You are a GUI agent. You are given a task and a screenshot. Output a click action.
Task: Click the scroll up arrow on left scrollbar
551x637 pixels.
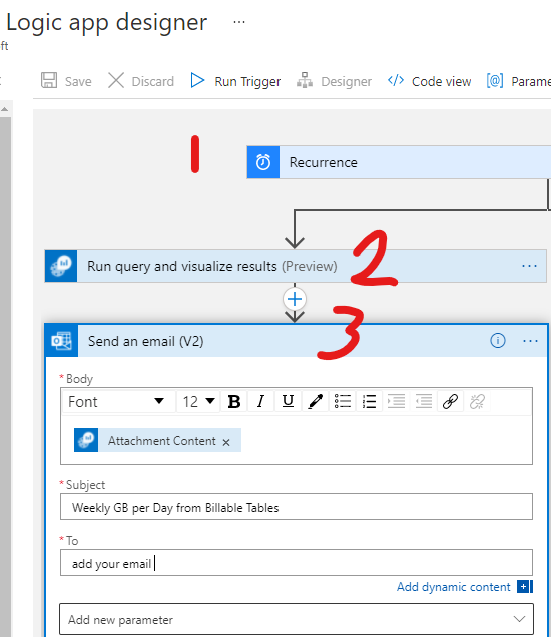click(x=4, y=109)
